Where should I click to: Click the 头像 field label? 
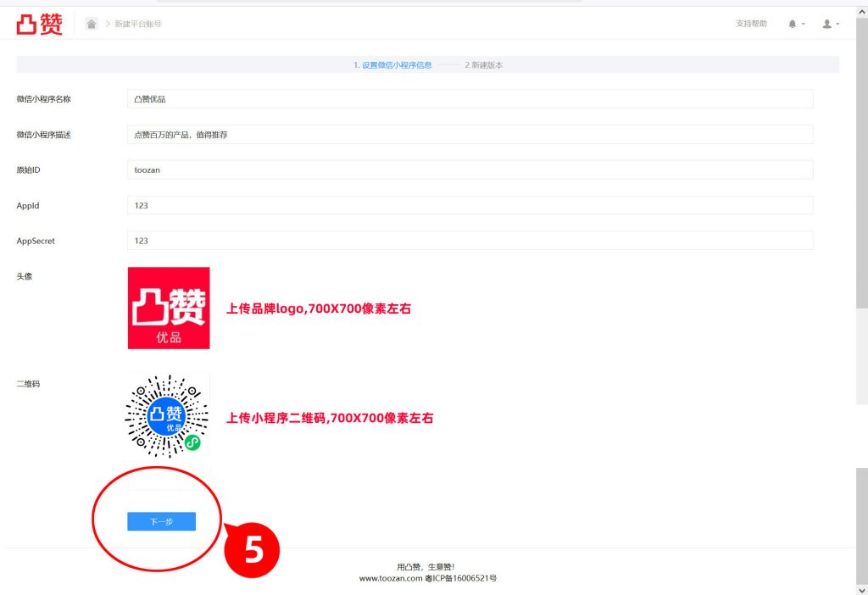pos(25,276)
